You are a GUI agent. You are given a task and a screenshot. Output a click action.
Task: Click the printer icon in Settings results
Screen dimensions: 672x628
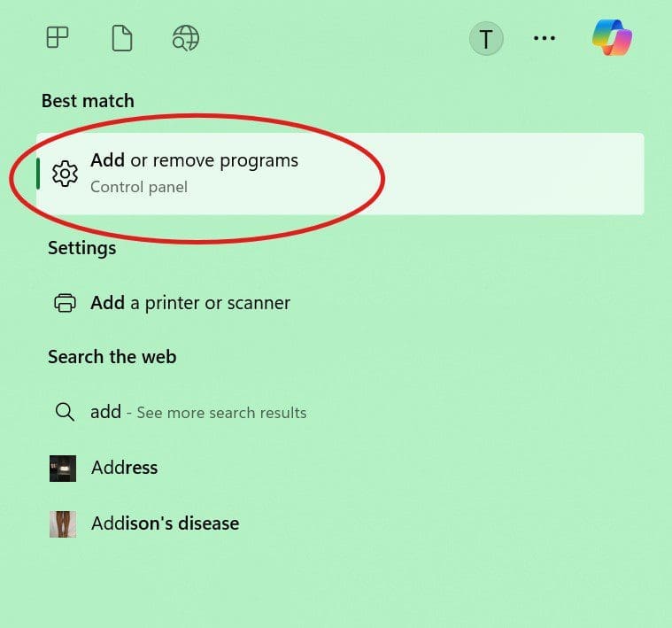point(65,303)
